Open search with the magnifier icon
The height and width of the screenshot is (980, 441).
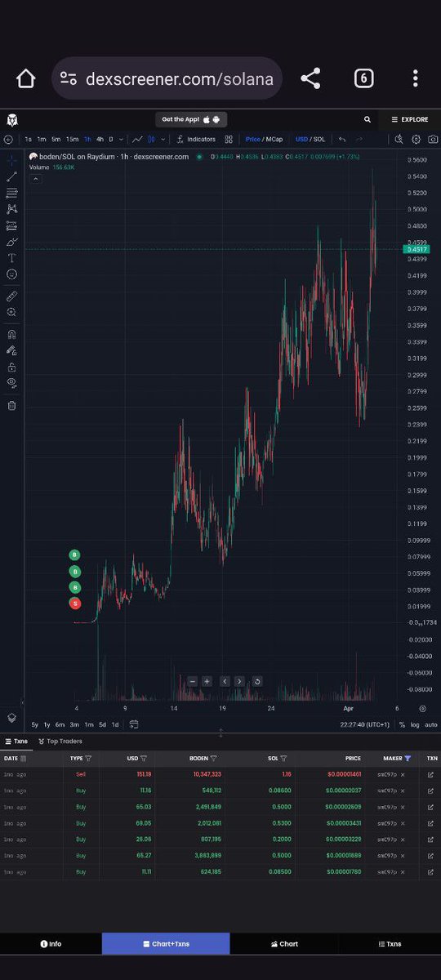[367, 119]
